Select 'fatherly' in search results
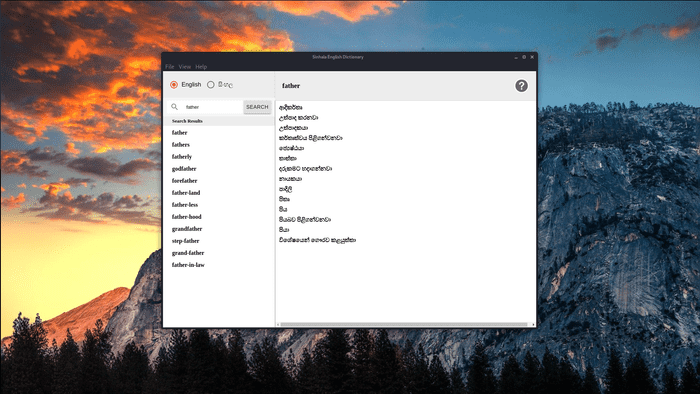Image resolution: width=700 pixels, height=394 pixels. click(x=182, y=157)
